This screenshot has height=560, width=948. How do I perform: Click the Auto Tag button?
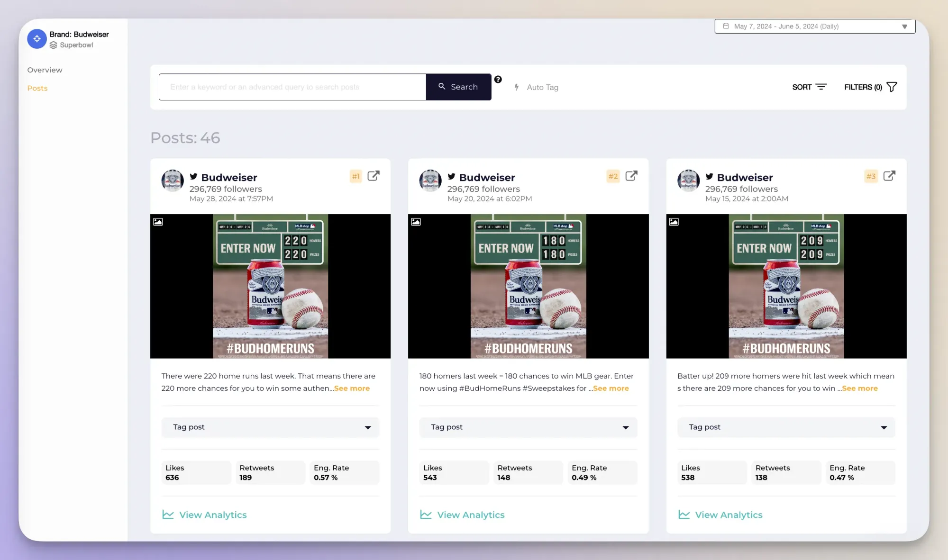[x=536, y=87]
